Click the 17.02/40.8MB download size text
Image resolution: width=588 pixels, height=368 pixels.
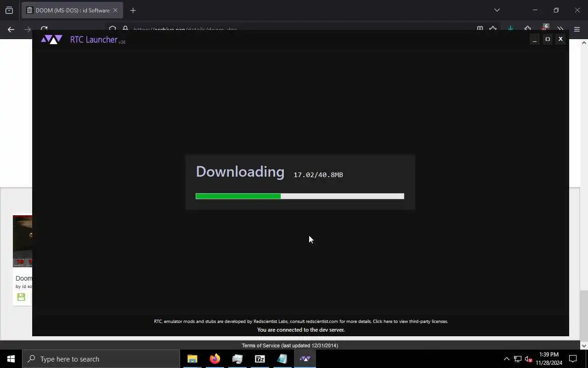[318, 175]
